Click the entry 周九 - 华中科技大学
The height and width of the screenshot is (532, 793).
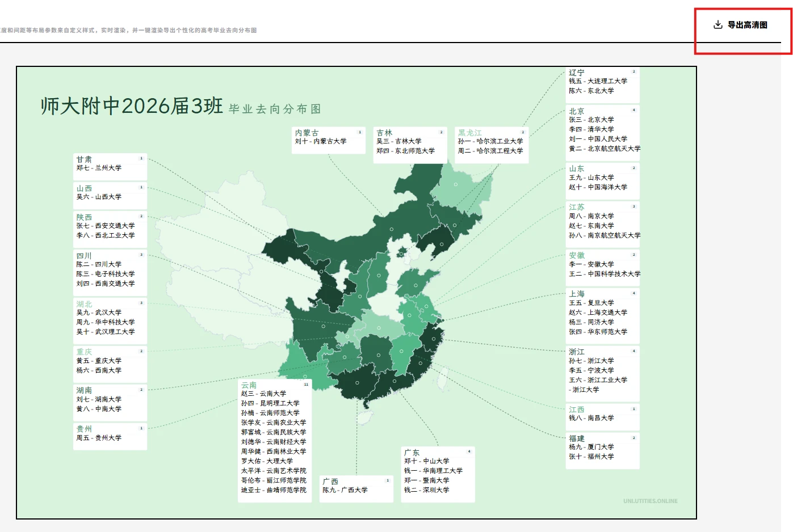(x=106, y=322)
